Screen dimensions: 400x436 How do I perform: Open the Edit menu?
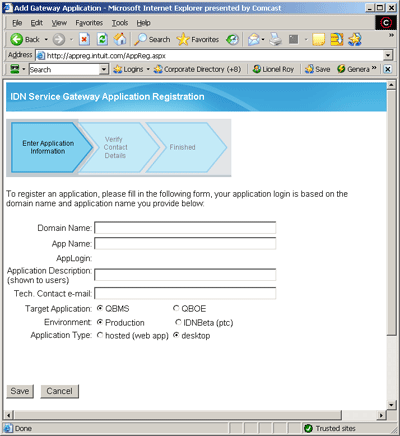37,23
